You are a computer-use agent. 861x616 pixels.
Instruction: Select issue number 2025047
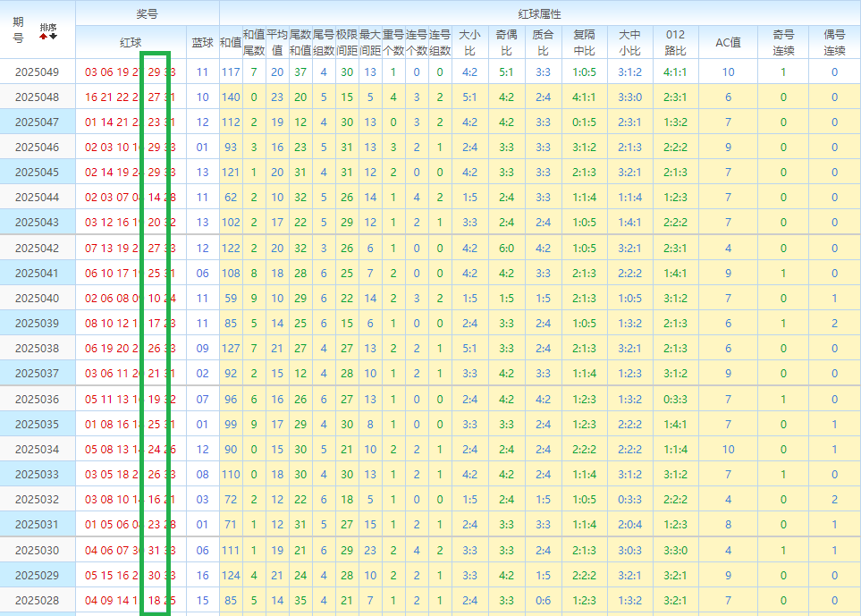click(x=37, y=122)
